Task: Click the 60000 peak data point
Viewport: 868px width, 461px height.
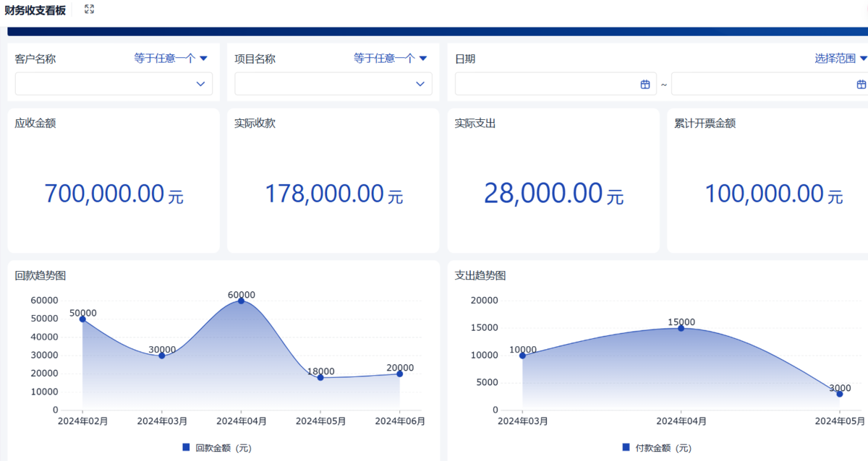Action: [x=241, y=301]
